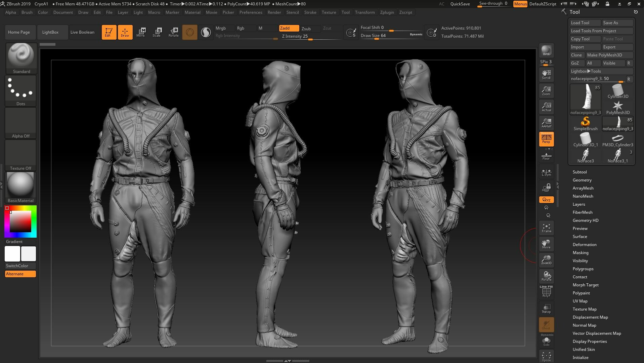Select the SimpleBrush tool

coord(586,124)
